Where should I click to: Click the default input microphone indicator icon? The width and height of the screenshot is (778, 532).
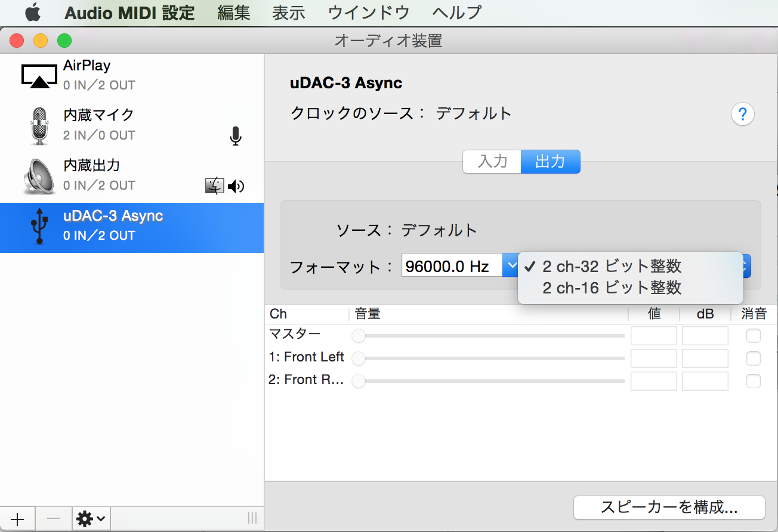tap(236, 137)
